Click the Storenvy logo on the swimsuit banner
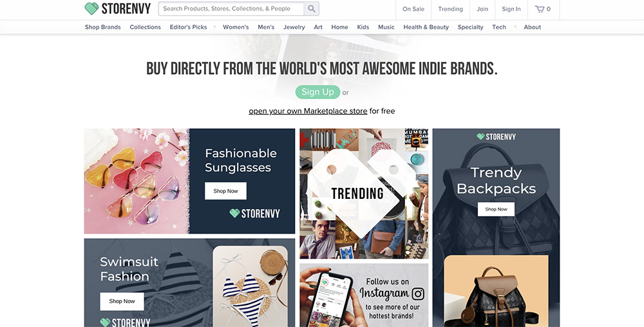The width and height of the screenshot is (644, 327). pyautogui.click(x=126, y=322)
